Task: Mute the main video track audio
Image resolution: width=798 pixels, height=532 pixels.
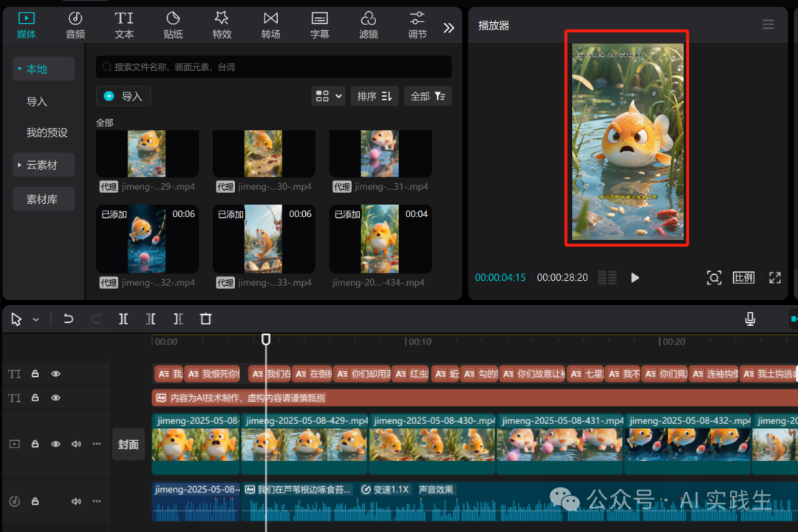Action: pyautogui.click(x=75, y=444)
